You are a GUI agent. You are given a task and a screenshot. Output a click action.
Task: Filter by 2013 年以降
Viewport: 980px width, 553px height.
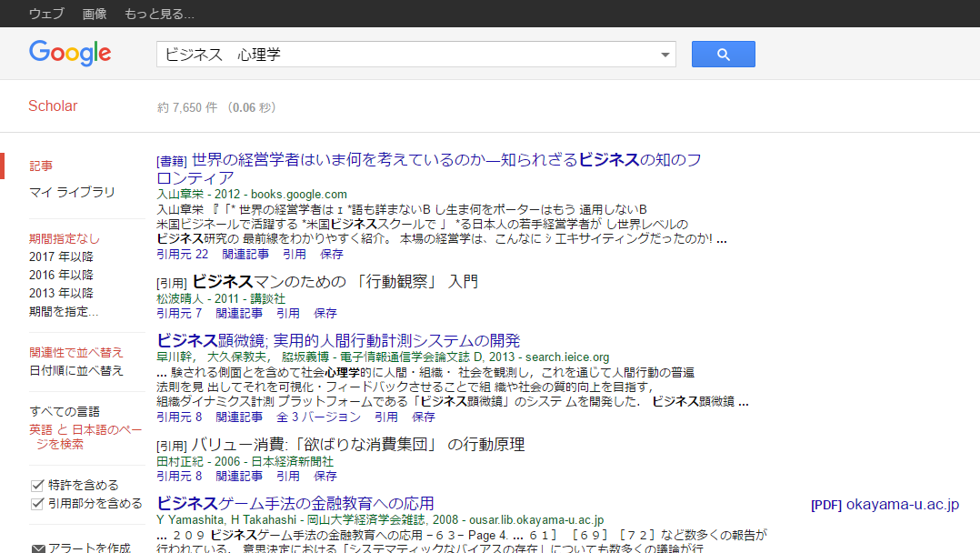(x=61, y=293)
